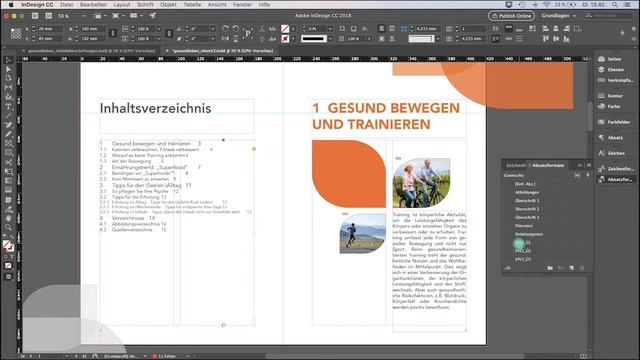
Task: Delete selected paragraph style trash icon
Action: tap(582, 268)
